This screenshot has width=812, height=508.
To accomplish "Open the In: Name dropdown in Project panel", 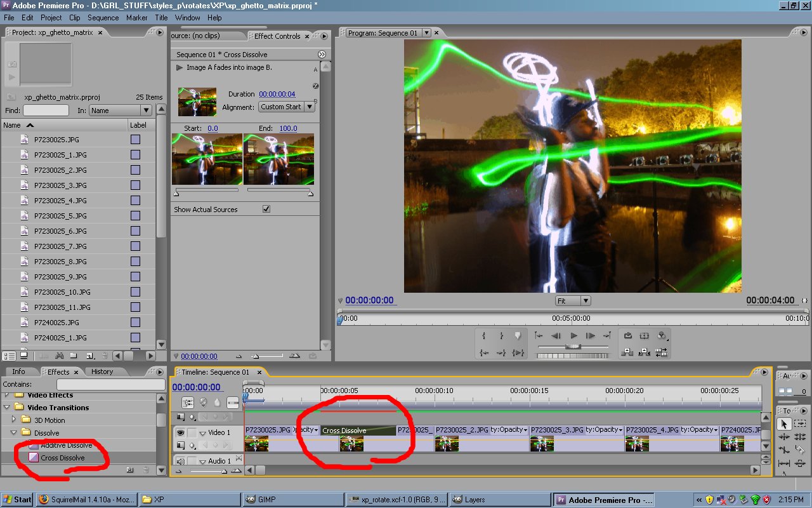I will (x=120, y=110).
